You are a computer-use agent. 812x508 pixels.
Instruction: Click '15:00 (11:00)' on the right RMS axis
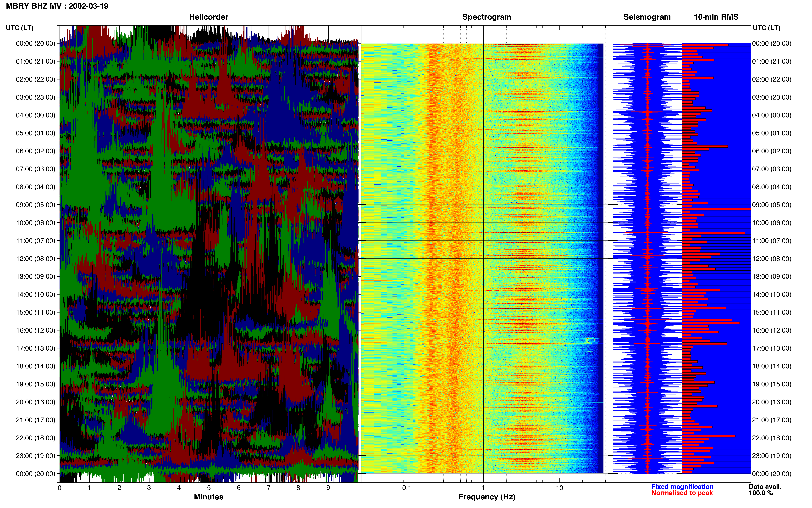[772, 313]
